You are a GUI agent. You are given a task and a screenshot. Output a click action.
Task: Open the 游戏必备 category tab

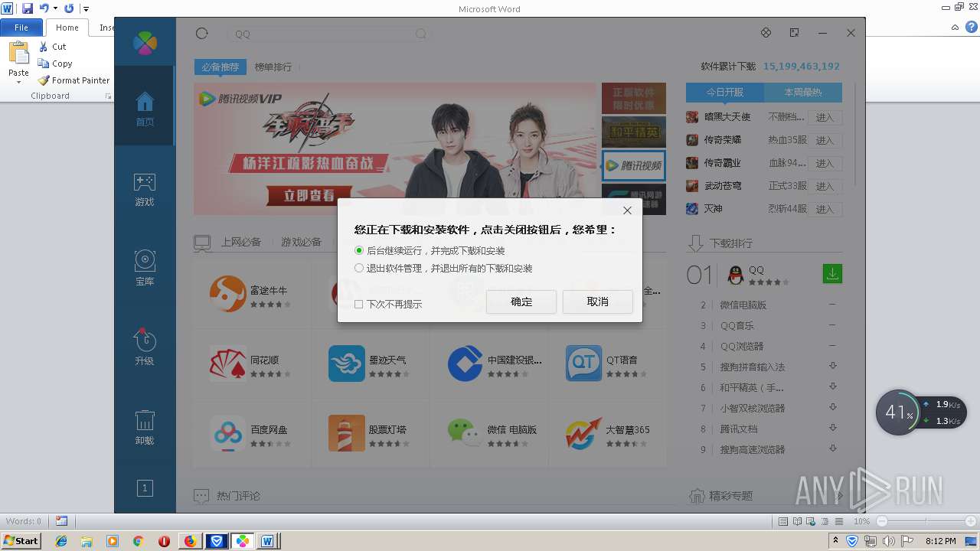pyautogui.click(x=301, y=242)
